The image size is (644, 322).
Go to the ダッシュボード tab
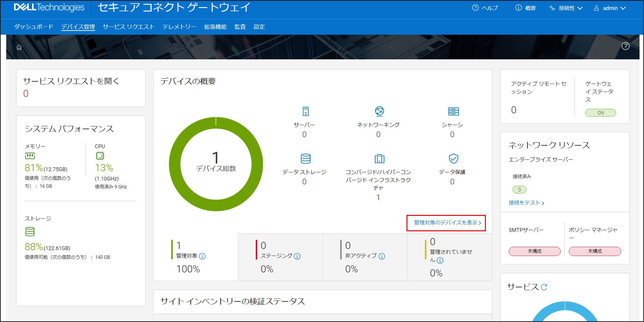[34, 27]
